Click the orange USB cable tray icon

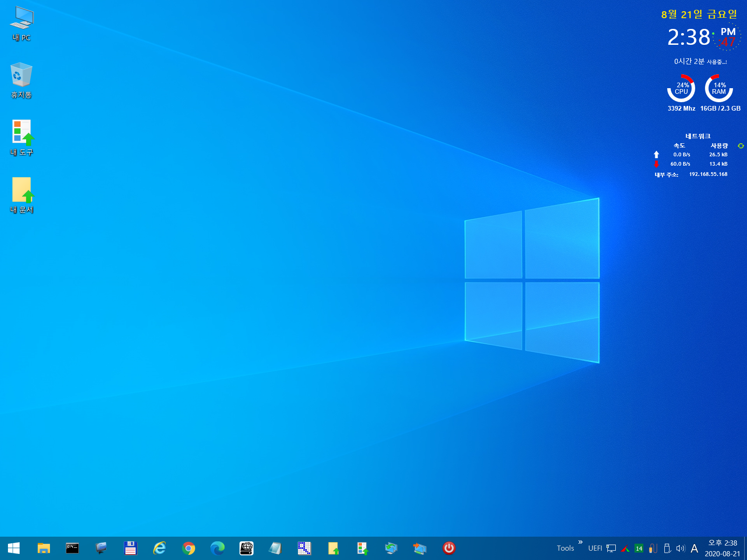(x=653, y=548)
